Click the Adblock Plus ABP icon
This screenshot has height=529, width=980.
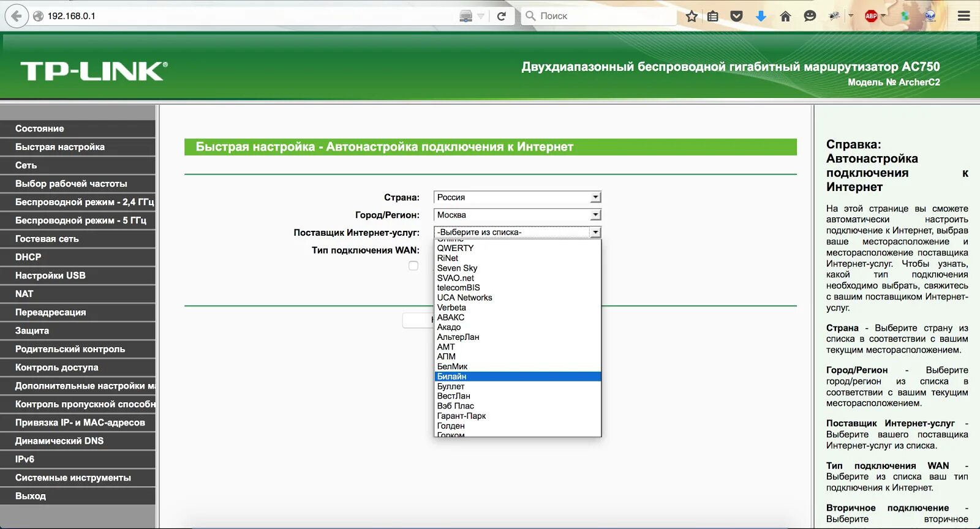(871, 16)
